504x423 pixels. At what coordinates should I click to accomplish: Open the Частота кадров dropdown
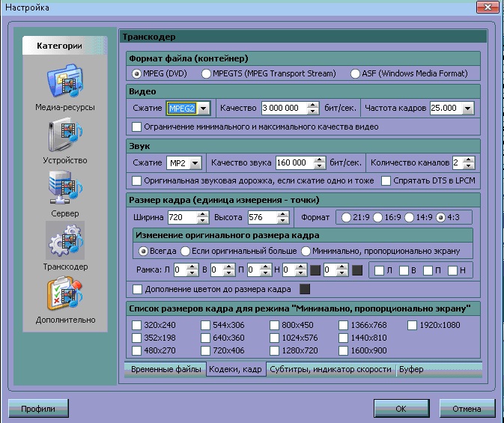coord(467,109)
